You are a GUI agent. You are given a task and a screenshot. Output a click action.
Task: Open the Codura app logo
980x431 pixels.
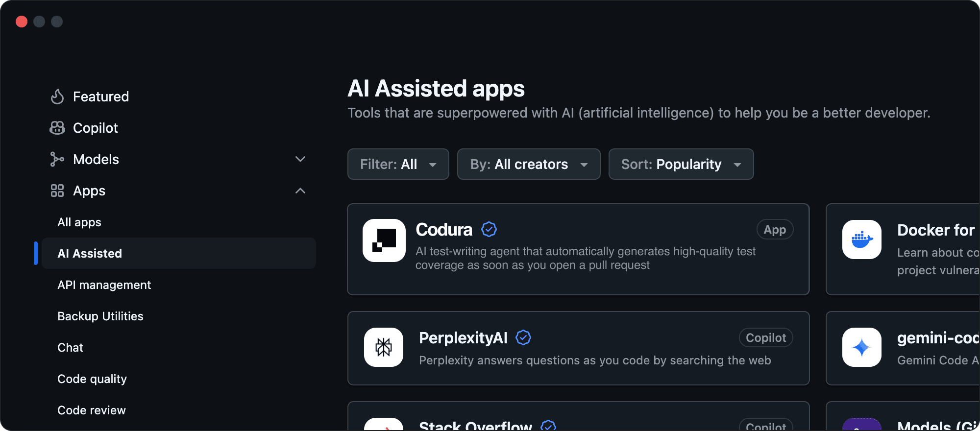(x=384, y=240)
